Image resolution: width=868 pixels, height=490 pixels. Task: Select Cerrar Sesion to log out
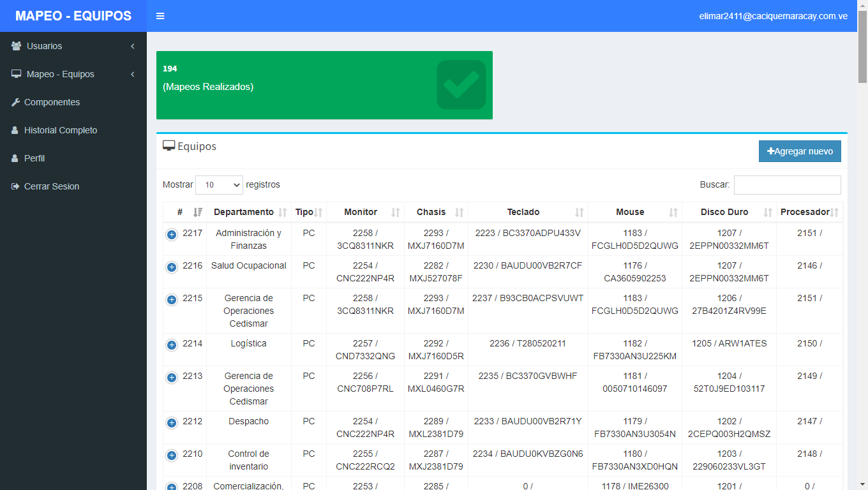click(73, 186)
